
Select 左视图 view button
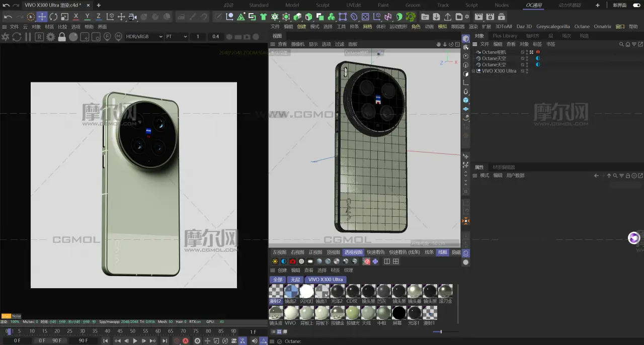(279, 252)
